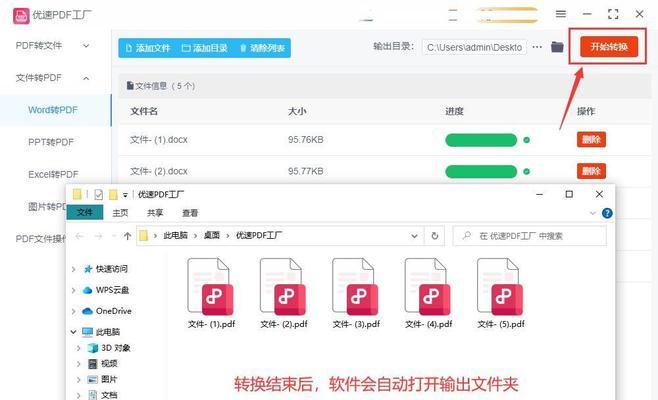Click 文件- (2).docx file name in the list
This screenshot has height=400, width=658.
(159, 171)
